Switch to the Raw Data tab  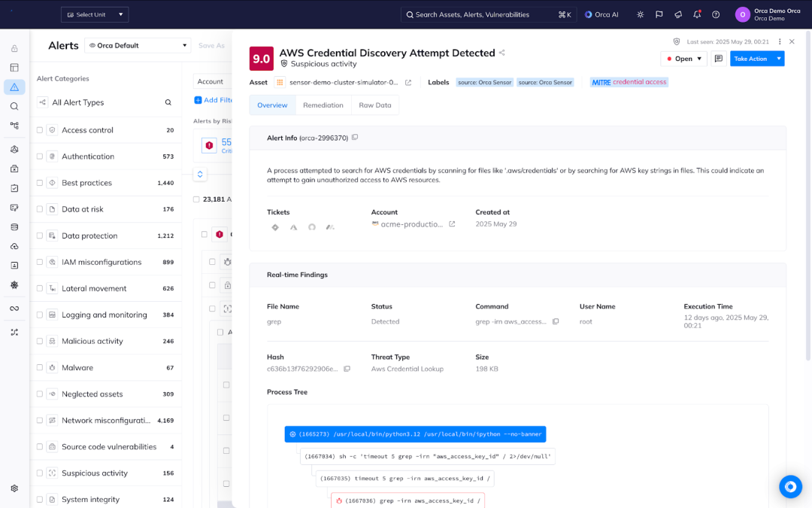[x=375, y=105]
